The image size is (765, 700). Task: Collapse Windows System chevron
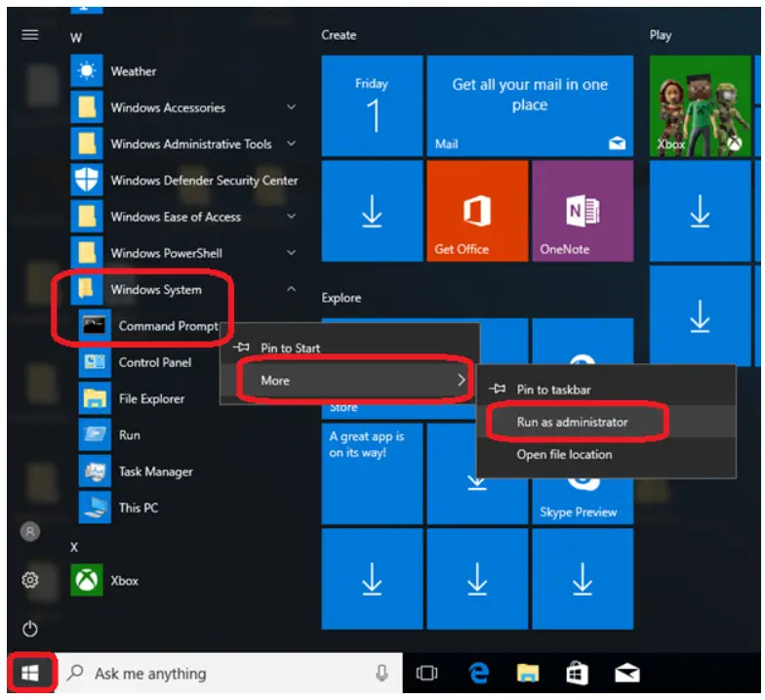point(291,289)
